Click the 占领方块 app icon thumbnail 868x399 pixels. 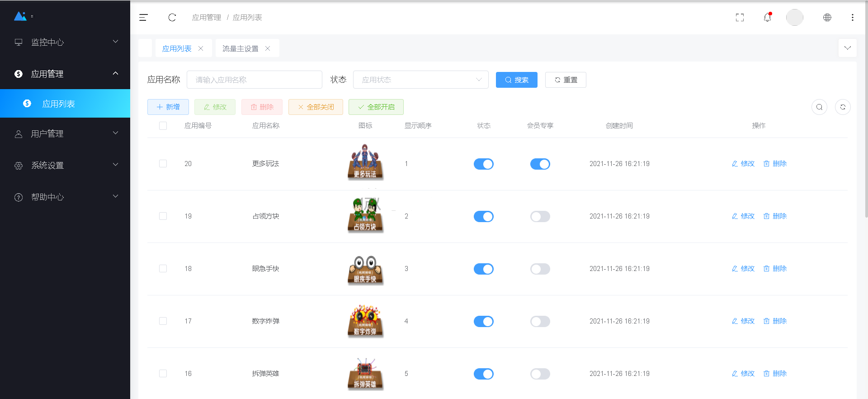[365, 215]
